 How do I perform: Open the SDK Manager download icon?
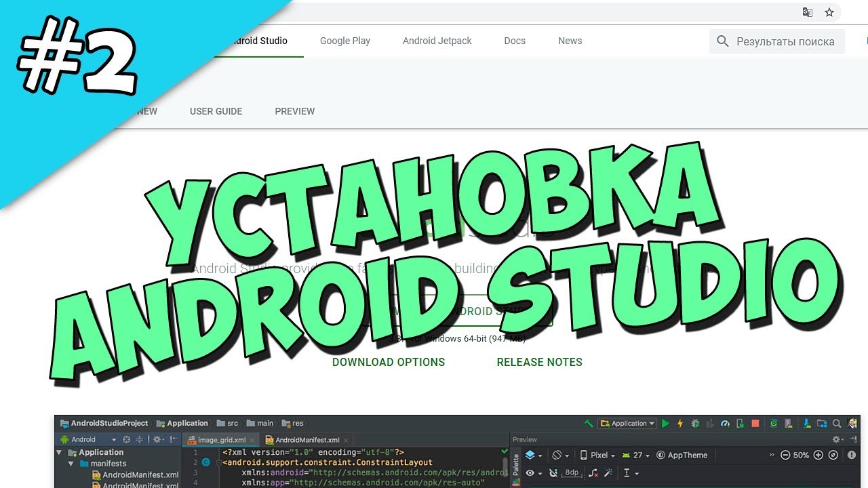tap(807, 424)
